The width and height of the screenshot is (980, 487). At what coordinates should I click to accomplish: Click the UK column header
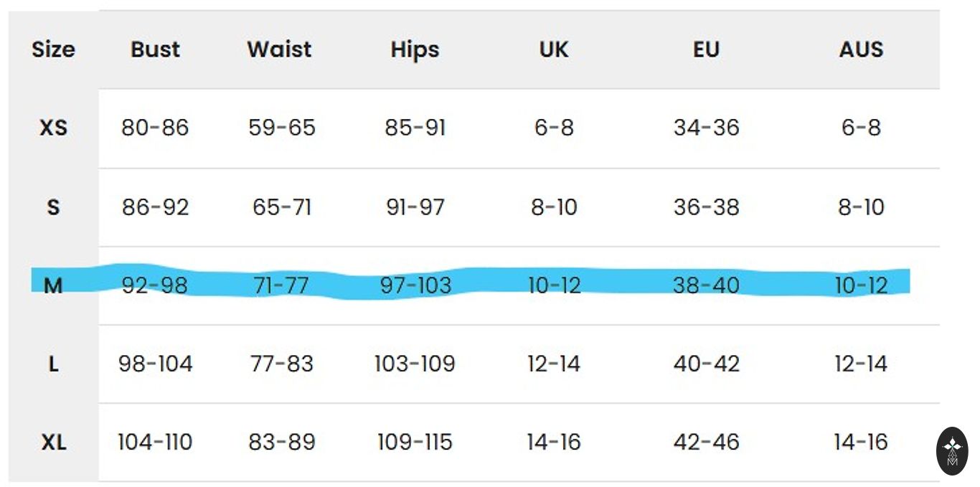(553, 49)
